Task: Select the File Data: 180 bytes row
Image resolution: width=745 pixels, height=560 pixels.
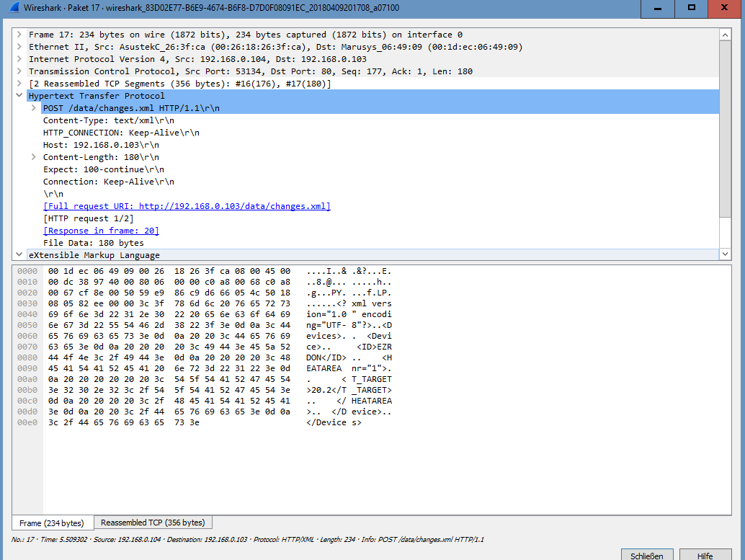Action: click(94, 243)
